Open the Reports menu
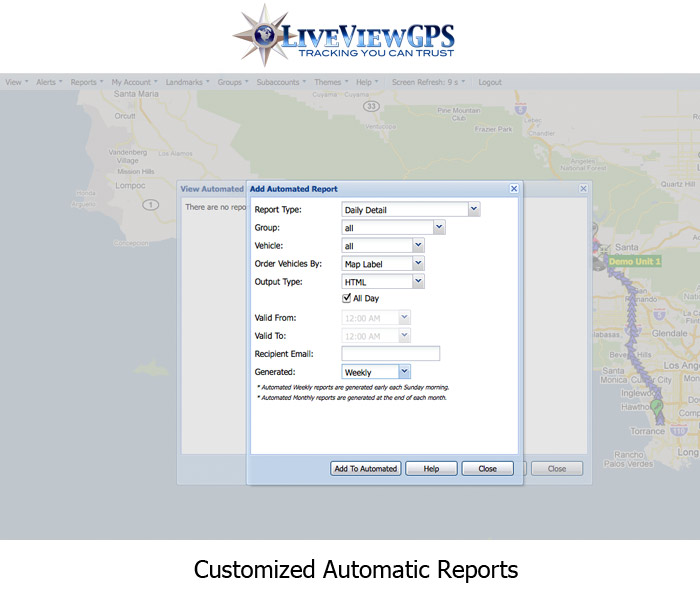700x600 pixels. click(87, 82)
